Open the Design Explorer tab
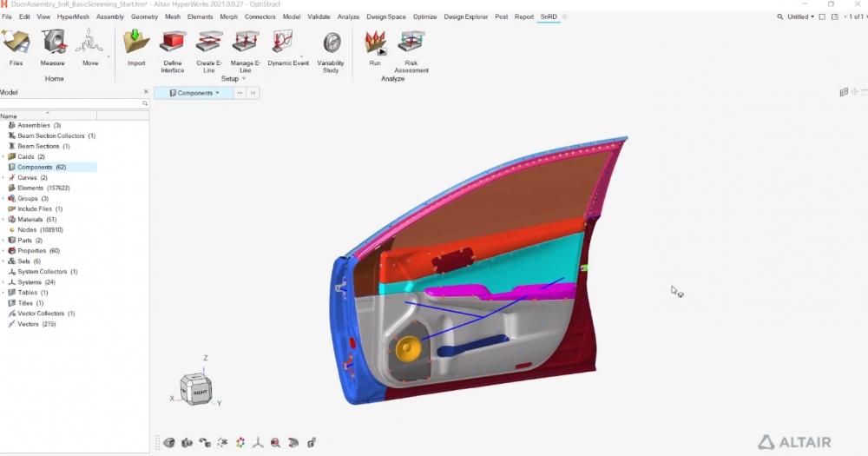The height and width of the screenshot is (456, 868). coord(465,17)
